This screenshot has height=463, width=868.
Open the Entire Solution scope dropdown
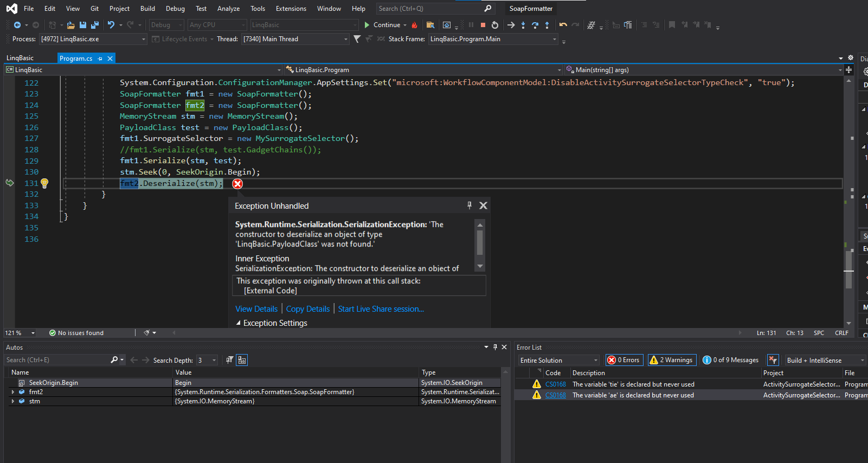click(x=559, y=361)
